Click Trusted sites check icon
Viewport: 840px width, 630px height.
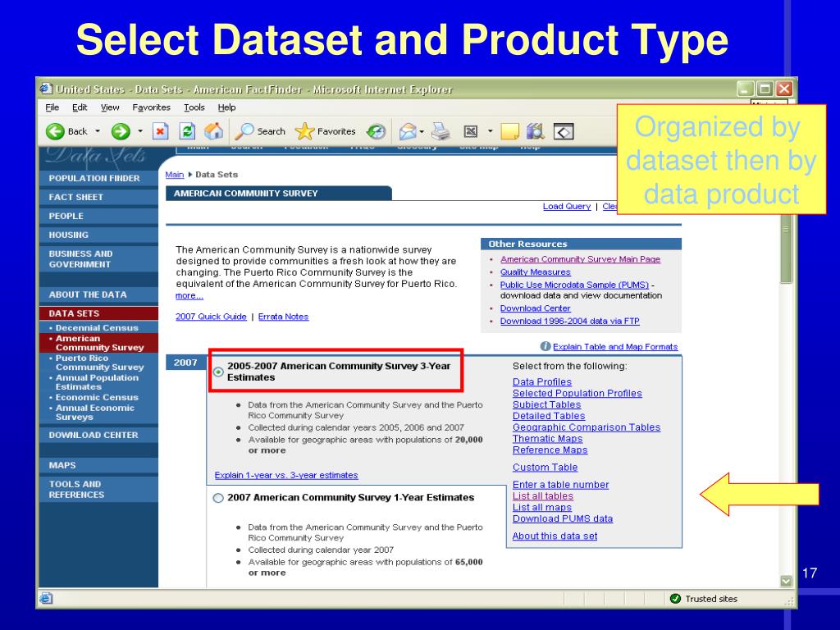[x=676, y=598]
